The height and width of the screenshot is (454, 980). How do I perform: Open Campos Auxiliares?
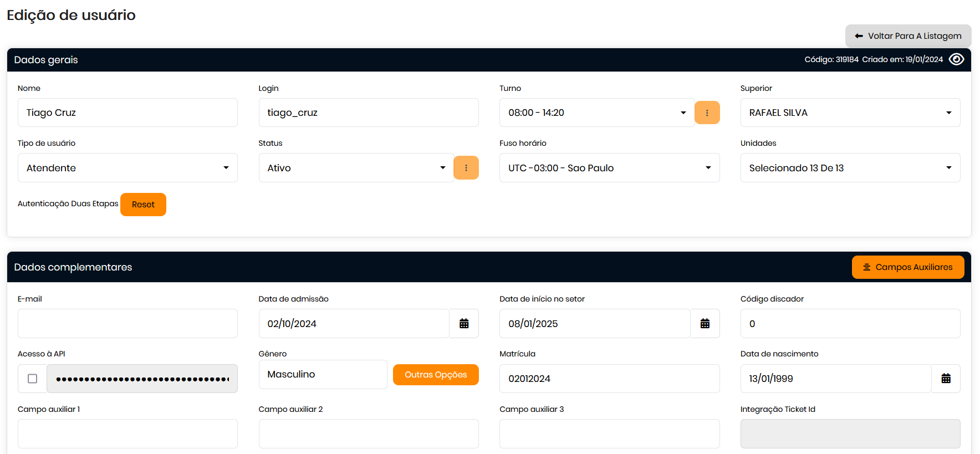(x=907, y=267)
